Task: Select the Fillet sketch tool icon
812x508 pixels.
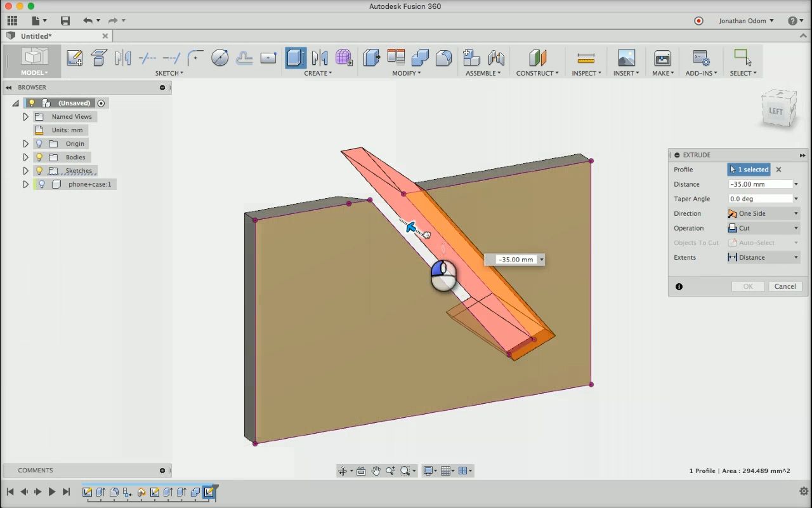Action: click(x=195, y=58)
